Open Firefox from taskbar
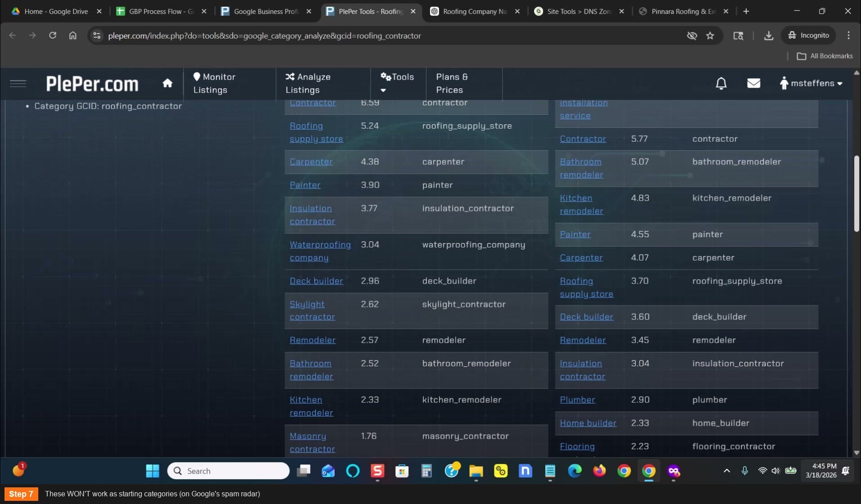The height and width of the screenshot is (504, 861). pyautogui.click(x=599, y=471)
